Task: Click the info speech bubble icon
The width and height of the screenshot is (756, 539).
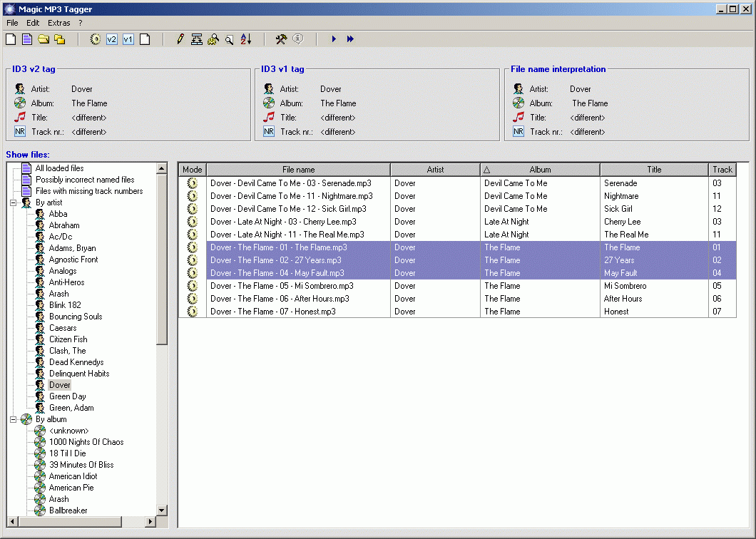Action: 298,38
